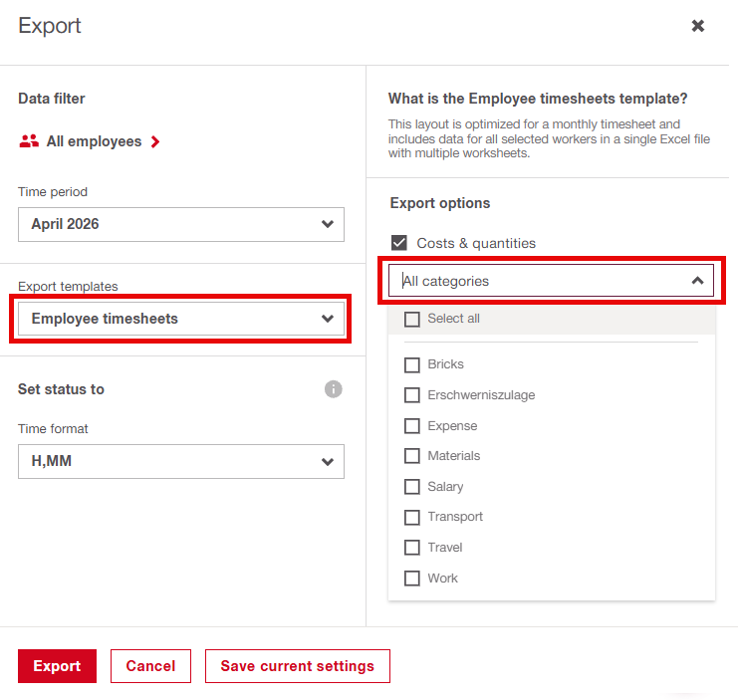
Task: Tick the Salary category checkbox
Action: pos(412,487)
